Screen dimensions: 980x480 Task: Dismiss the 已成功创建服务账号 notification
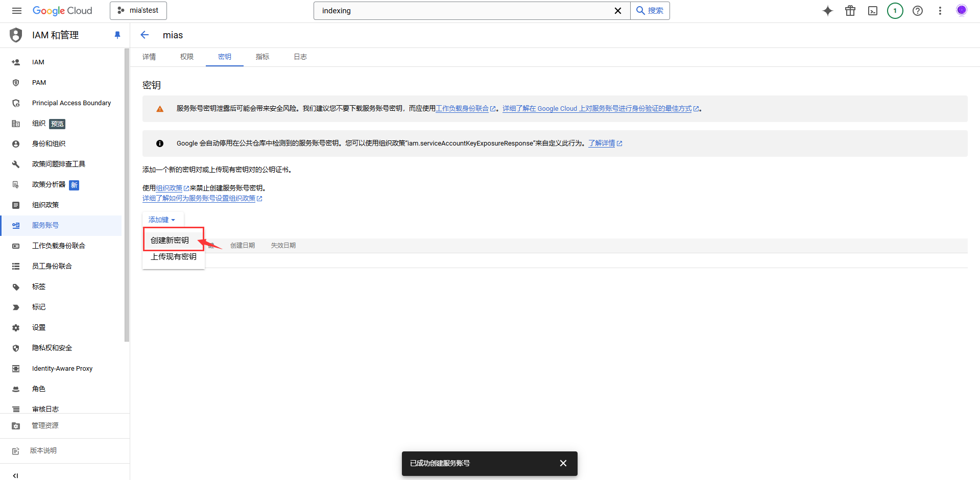563,463
